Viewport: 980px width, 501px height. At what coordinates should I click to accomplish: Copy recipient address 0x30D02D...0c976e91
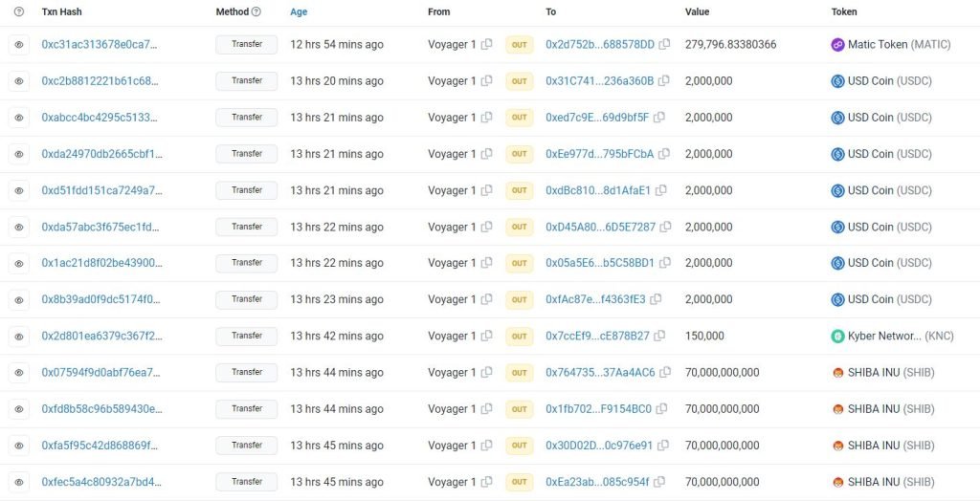pos(662,446)
